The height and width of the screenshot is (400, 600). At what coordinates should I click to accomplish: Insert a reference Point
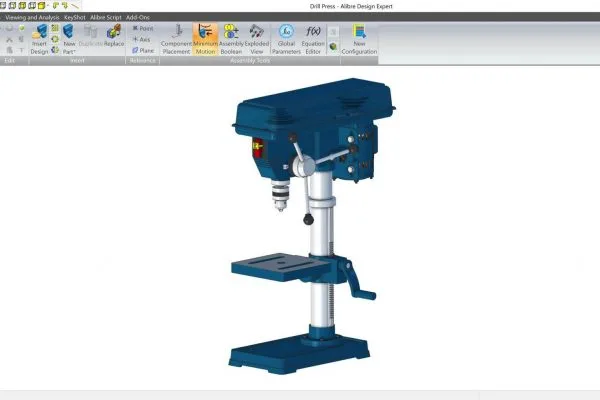(143, 28)
